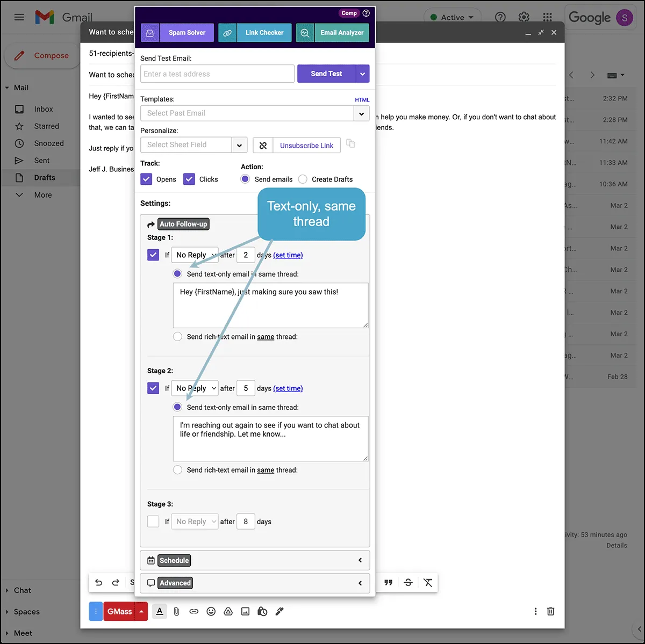Viewport: 645px width, 644px height.
Task: Open the Snoozed folder
Action: (x=48, y=143)
